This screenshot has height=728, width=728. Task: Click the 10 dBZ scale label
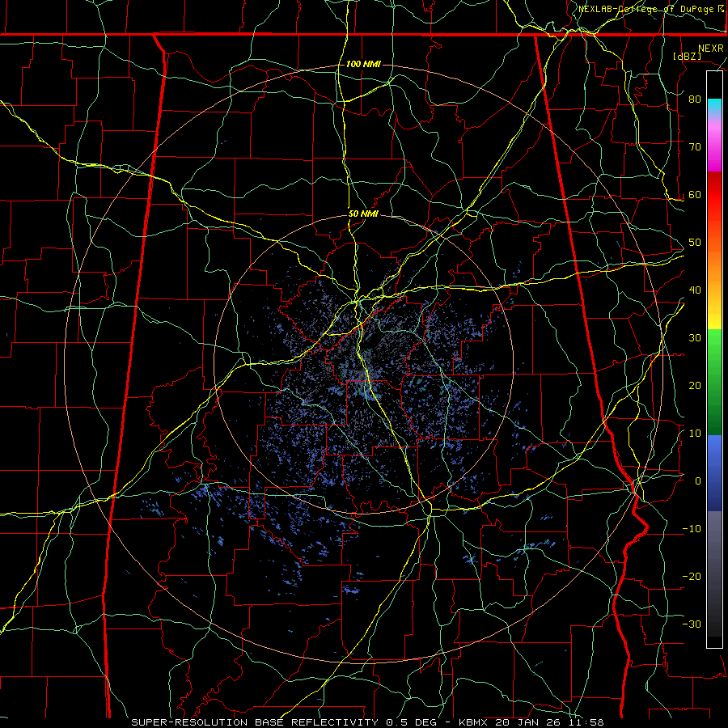tap(695, 434)
